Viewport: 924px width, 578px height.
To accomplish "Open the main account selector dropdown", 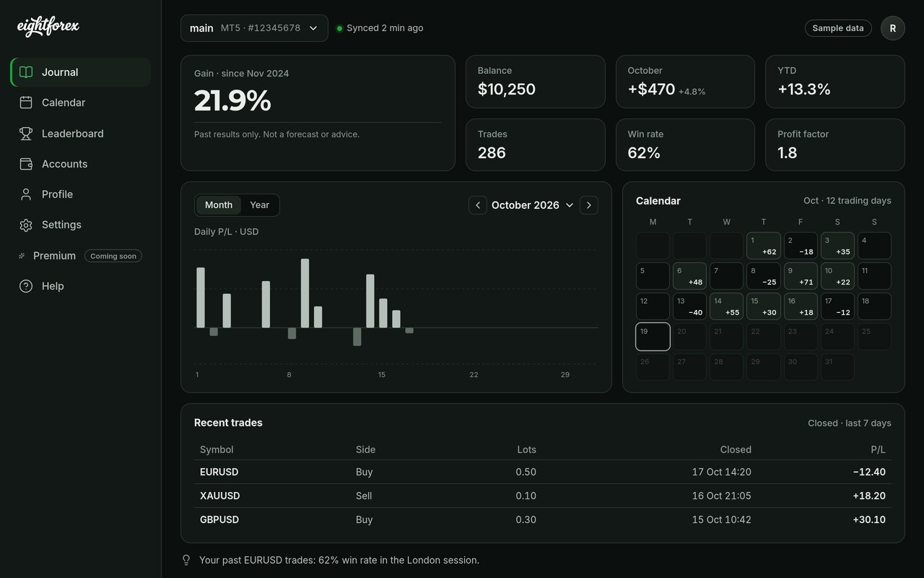I will tap(254, 28).
